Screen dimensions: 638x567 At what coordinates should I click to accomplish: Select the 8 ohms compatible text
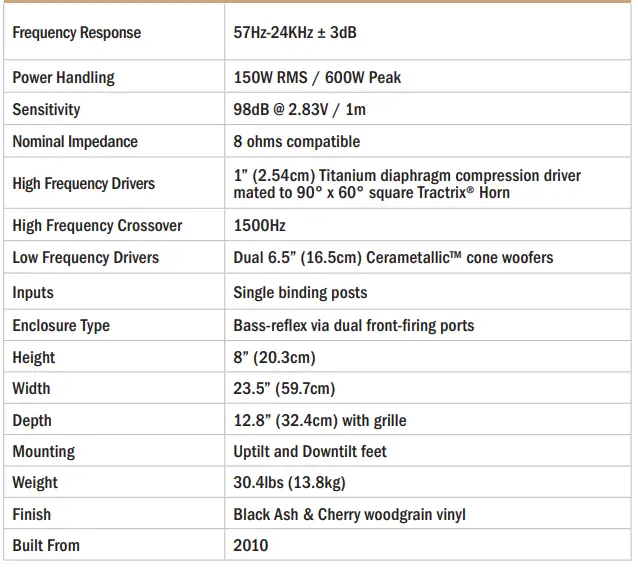[x=296, y=141]
